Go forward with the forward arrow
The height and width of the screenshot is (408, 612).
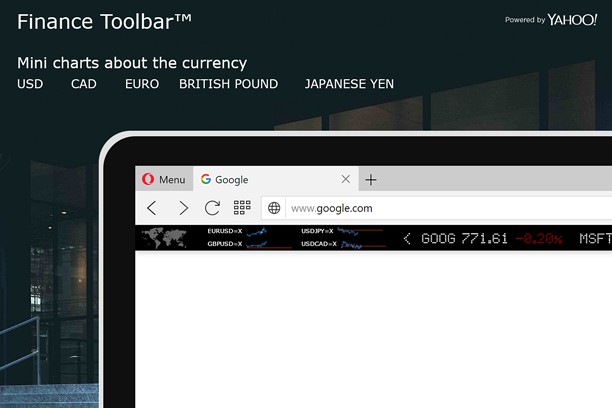click(183, 208)
